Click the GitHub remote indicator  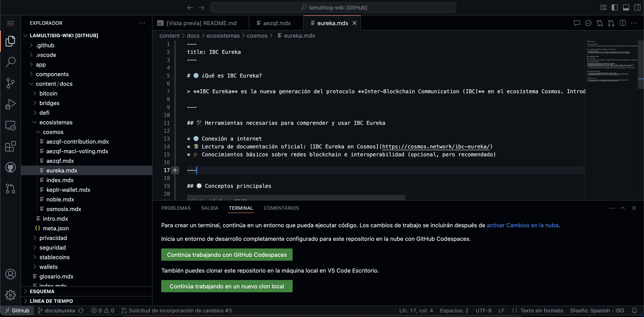click(17, 310)
